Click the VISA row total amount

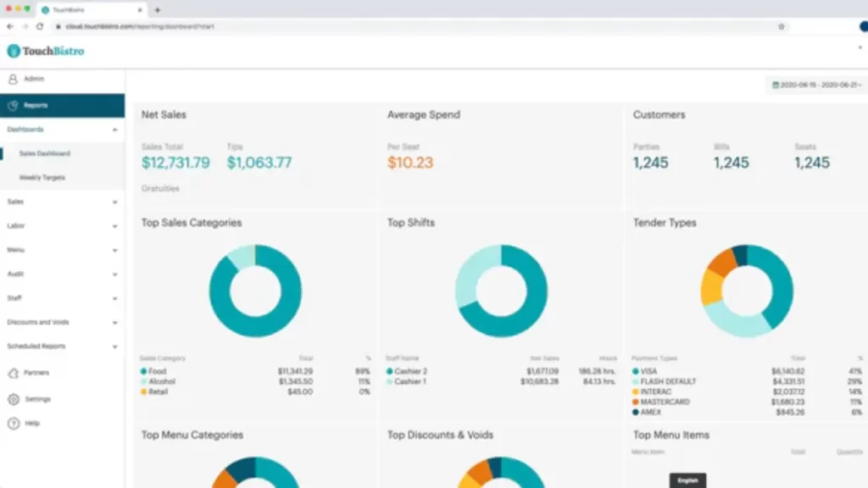tap(787, 371)
